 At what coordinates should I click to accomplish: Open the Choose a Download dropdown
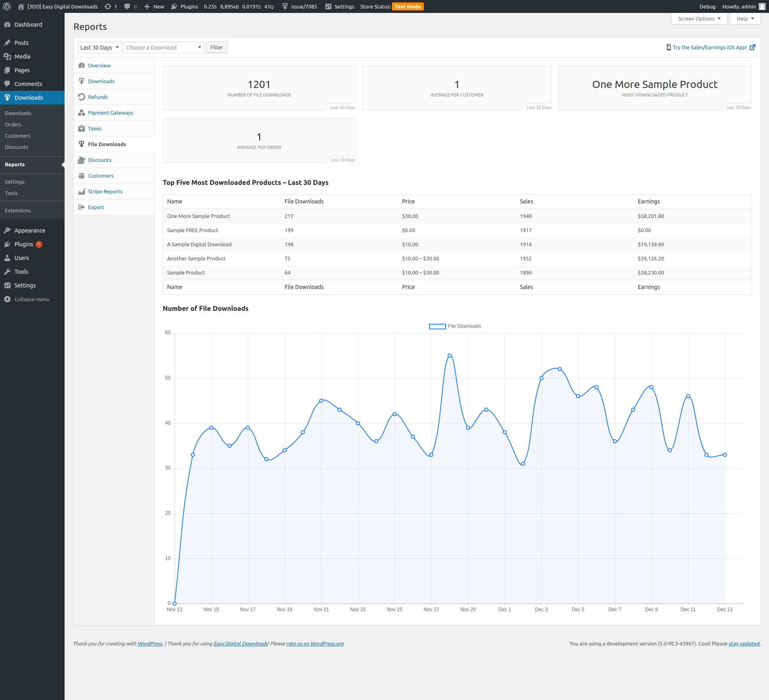click(x=163, y=48)
